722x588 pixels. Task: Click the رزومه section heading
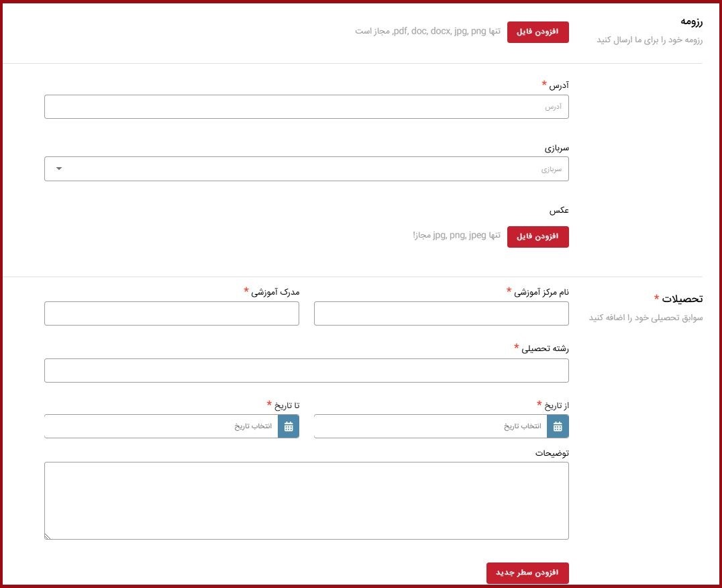(x=691, y=21)
